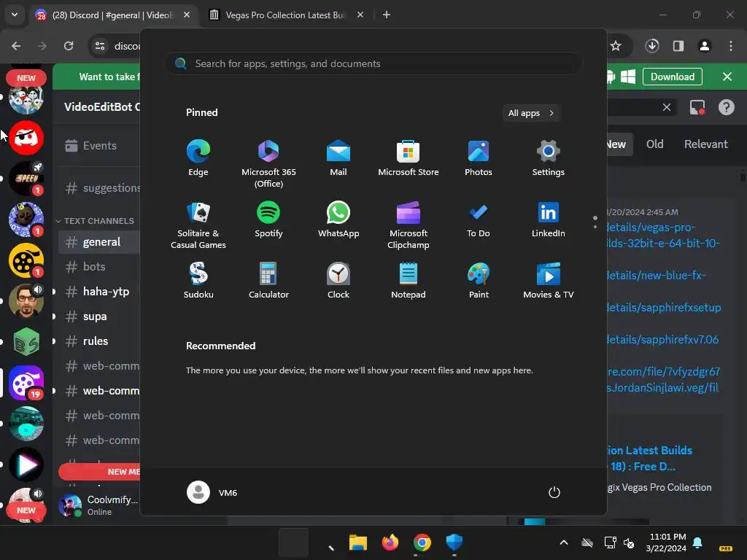
Task: Open Microsoft Store
Action: coord(409,158)
